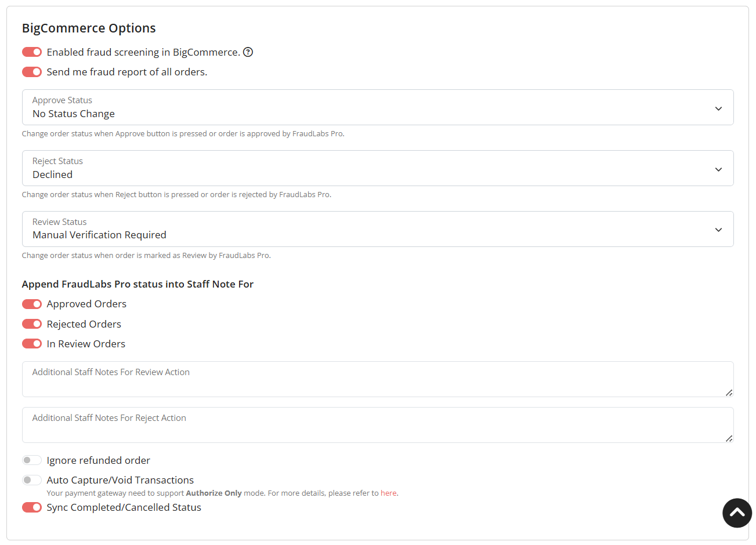Screen dimensions: 756x545
Task: Click the 'Auto Capture/Void Transactions' label
Action: 120,480
